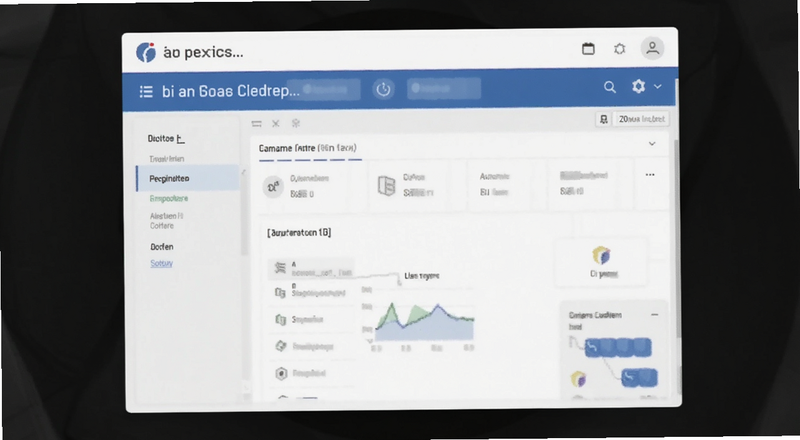Minimize the 'Cnigrs' flow panel with dash

tap(655, 315)
